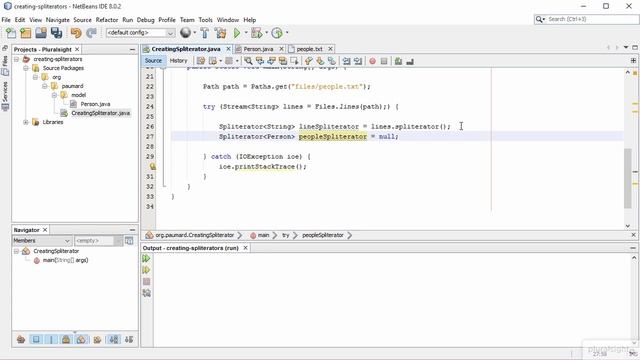Select main(String[] args) in Navigator
Screen dimensions: 640x360
point(65,260)
